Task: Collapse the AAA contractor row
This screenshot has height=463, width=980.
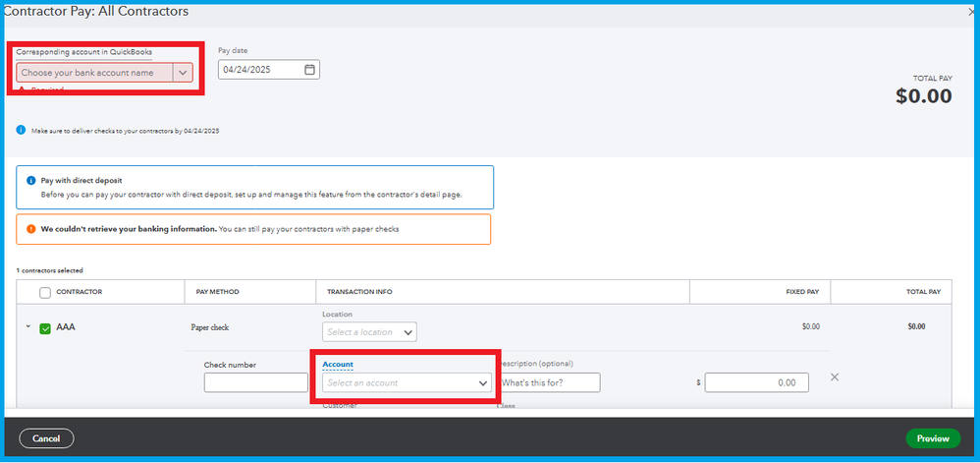Action: pyautogui.click(x=28, y=326)
